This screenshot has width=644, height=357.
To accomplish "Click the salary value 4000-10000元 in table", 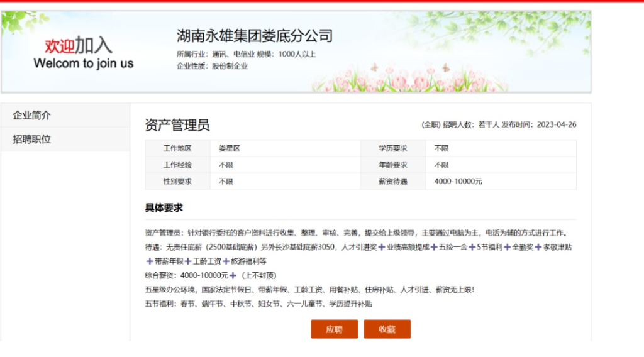I will pyautogui.click(x=458, y=182).
